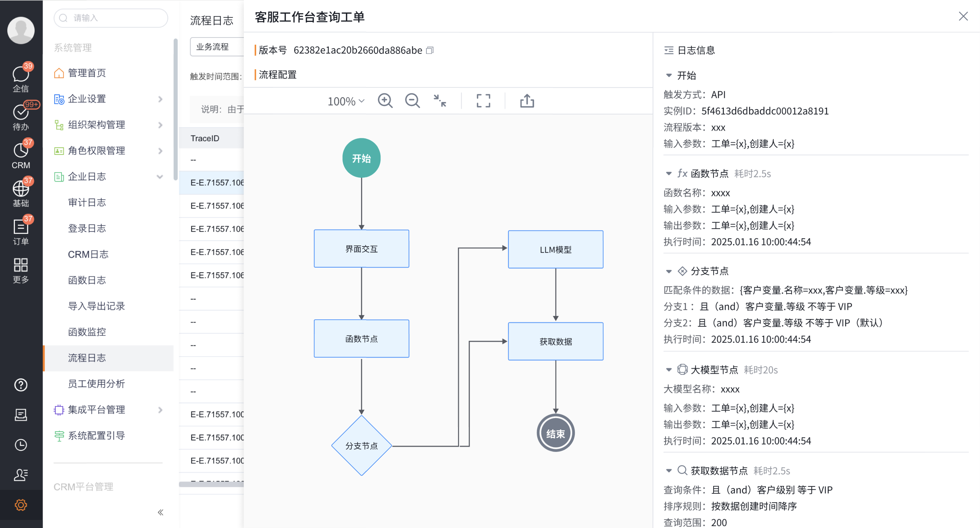Toggle fullscreen for the flow canvas
Screen dimensions: 980x528
[x=483, y=101]
